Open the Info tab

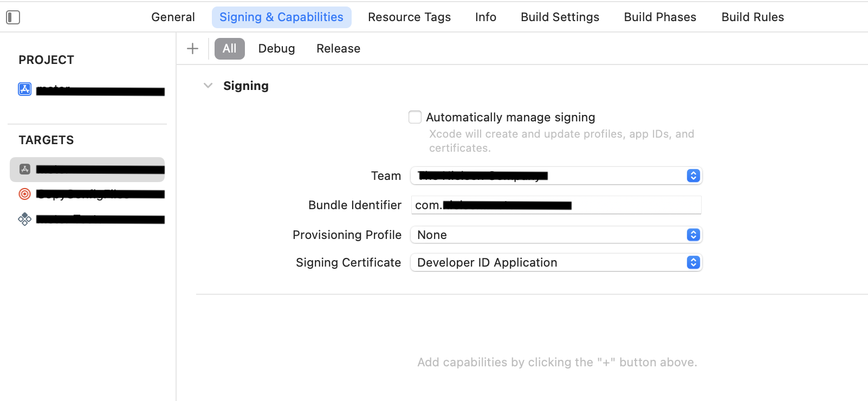click(485, 17)
